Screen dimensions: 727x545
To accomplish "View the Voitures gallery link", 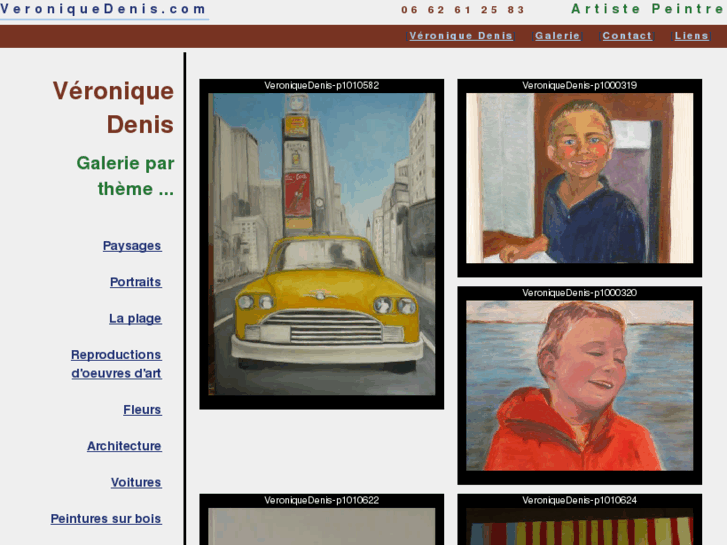I will point(136,482).
